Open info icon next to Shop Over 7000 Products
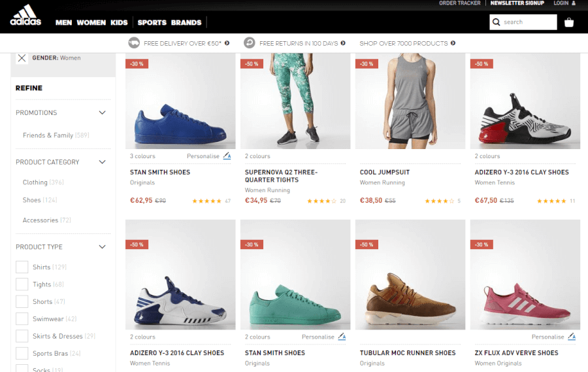588x372 pixels. (453, 43)
